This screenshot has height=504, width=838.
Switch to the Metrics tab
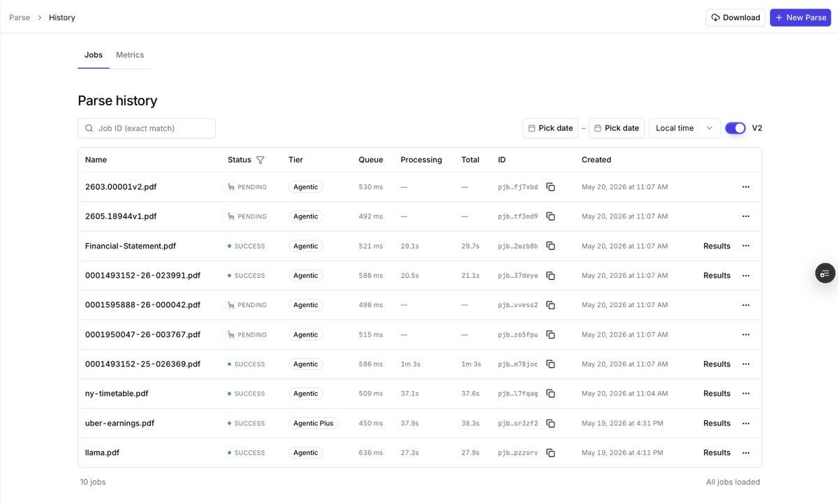click(x=130, y=55)
